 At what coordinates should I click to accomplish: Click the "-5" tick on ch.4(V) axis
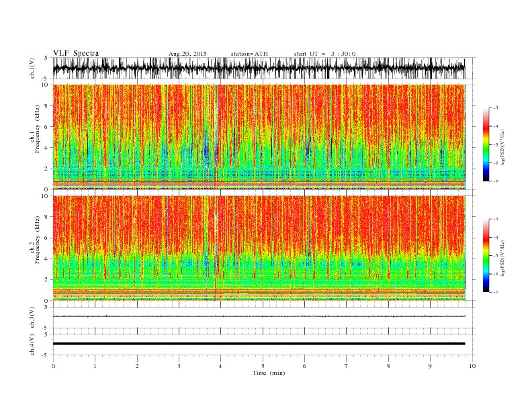[45, 355]
